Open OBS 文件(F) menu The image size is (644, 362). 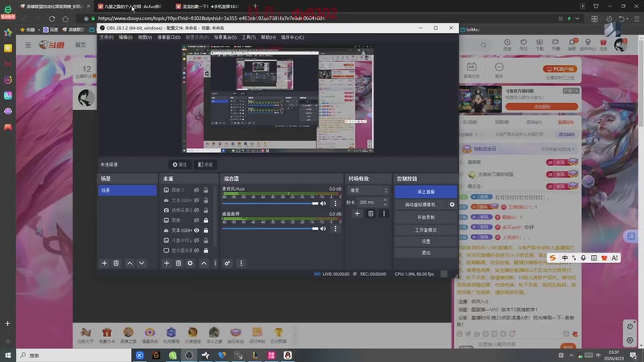coord(106,37)
